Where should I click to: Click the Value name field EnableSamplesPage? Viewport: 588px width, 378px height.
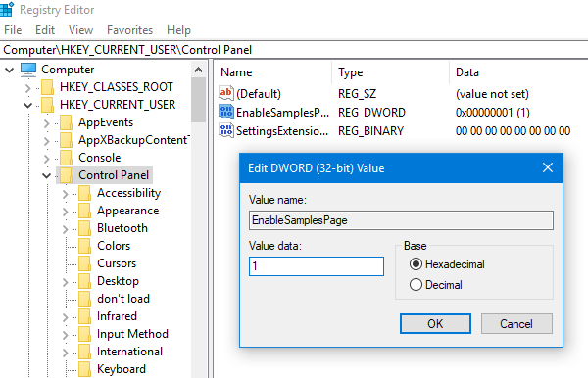click(401, 220)
